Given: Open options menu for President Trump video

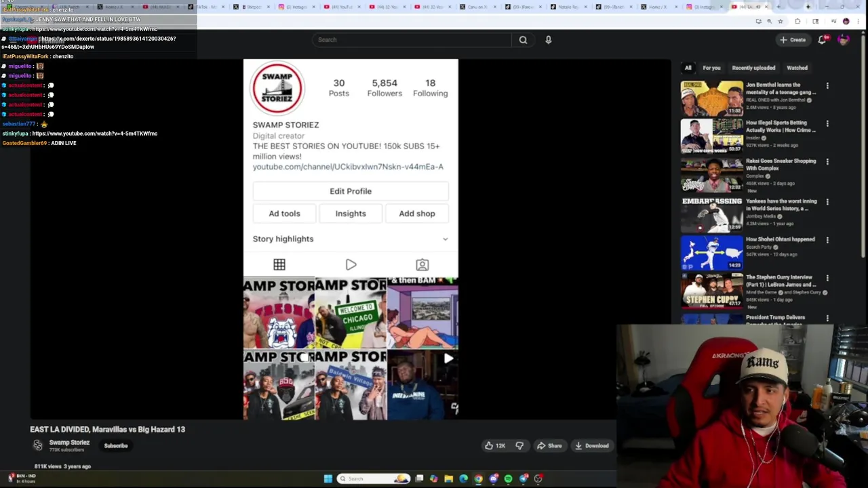Looking at the screenshot, I should click(827, 318).
